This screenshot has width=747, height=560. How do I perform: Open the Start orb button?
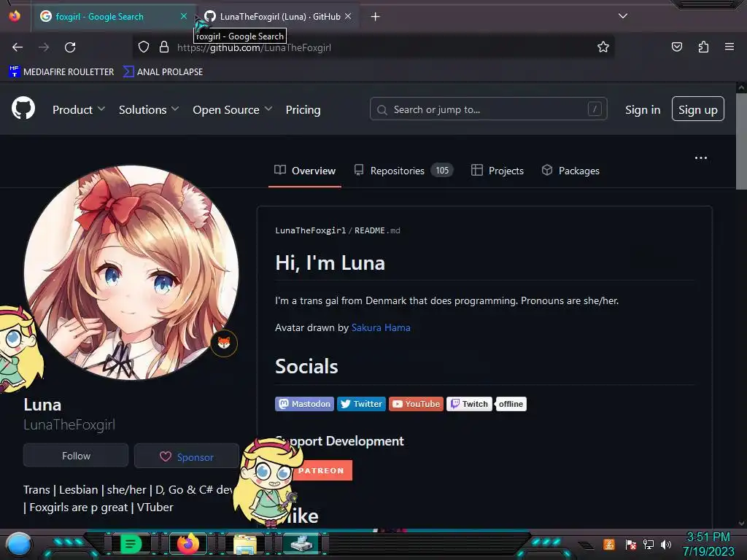point(18,545)
